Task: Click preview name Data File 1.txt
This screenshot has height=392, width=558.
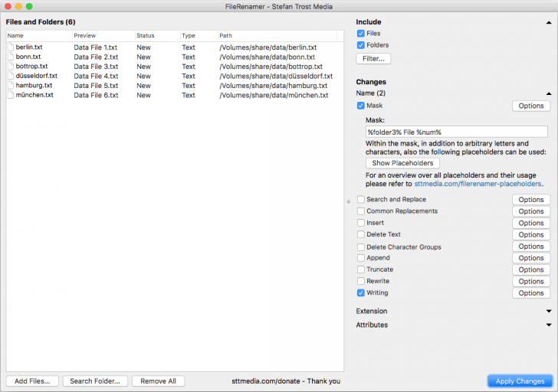Action: click(95, 47)
